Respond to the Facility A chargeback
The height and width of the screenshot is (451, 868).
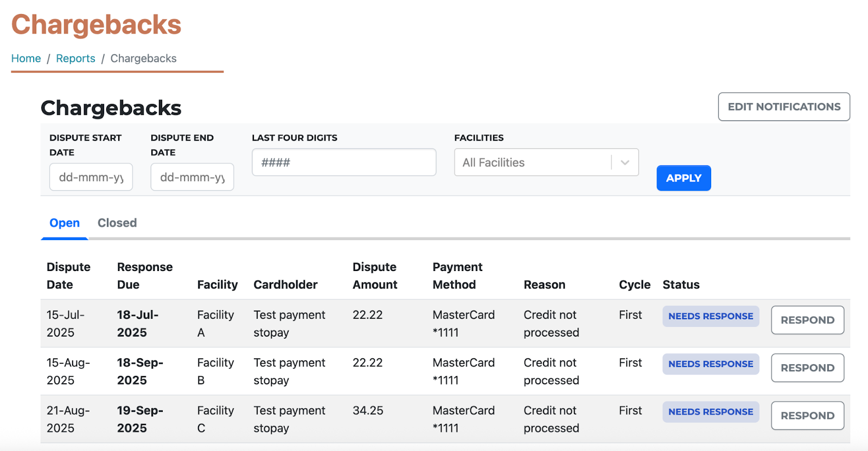(x=807, y=320)
